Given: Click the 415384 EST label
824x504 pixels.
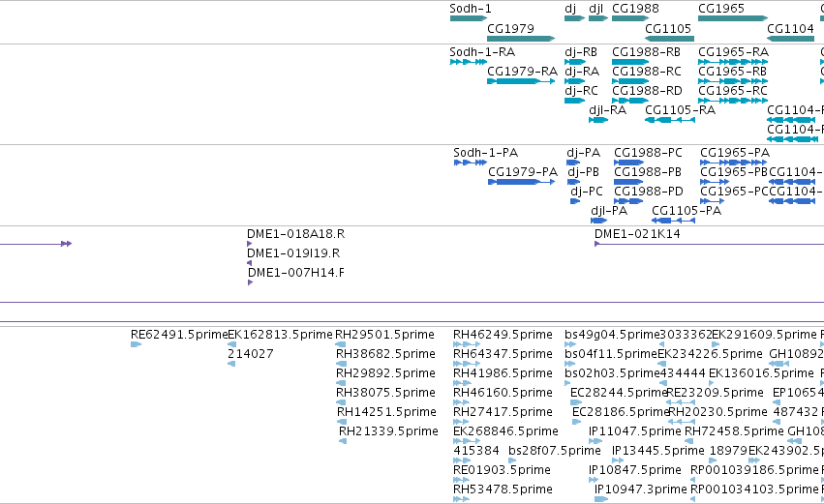Looking at the screenshot, I should point(476,451).
